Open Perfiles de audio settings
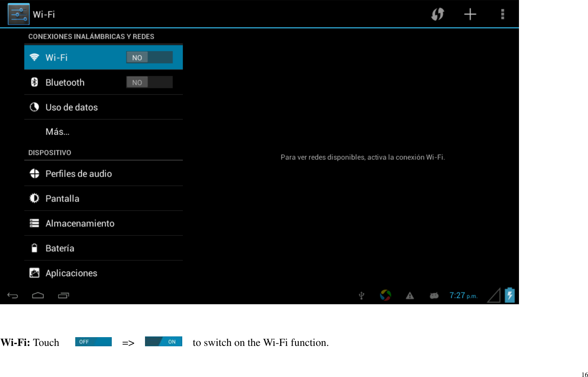Viewport: 588px width, 377px height. [103, 174]
